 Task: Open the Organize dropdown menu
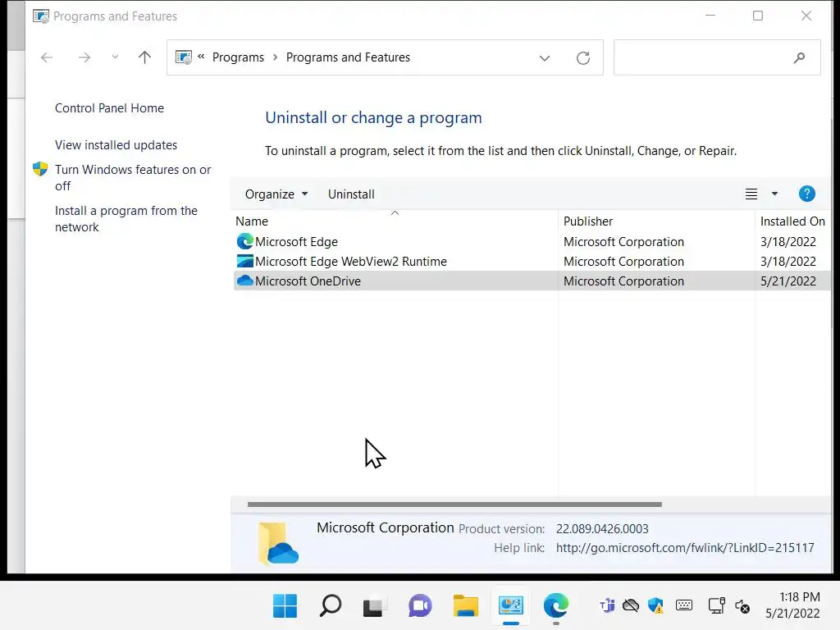pos(276,194)
